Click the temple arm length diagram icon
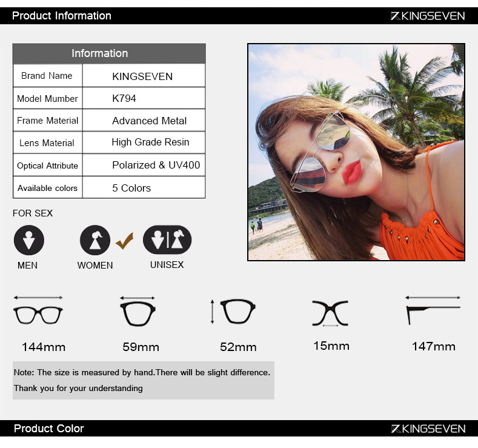Screen dimensions: 478x448 pos(433,310)
